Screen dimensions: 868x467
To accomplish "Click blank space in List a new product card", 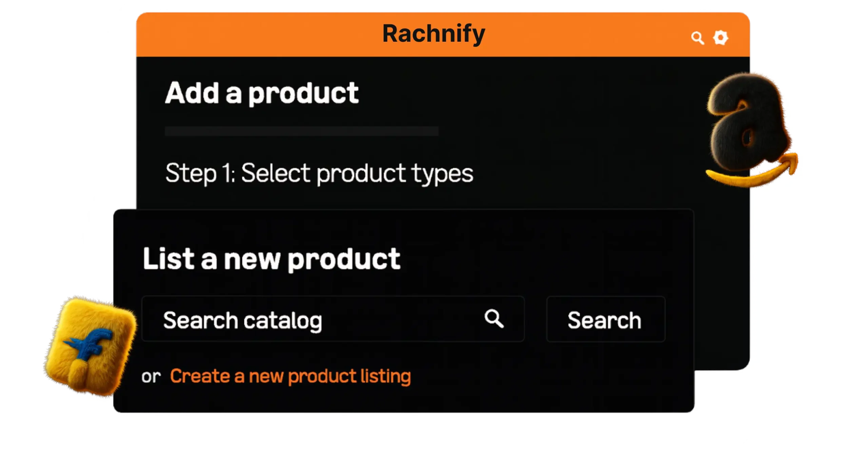I will 542,383.
